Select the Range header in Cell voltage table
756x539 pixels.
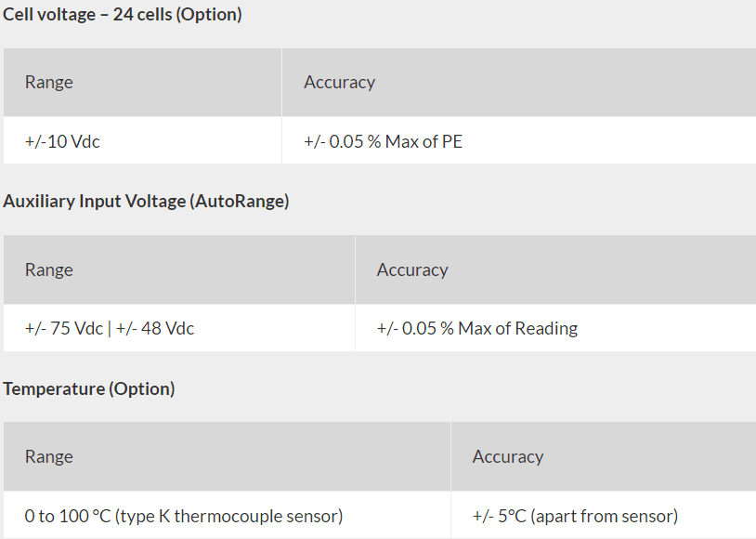pos(143,82)
